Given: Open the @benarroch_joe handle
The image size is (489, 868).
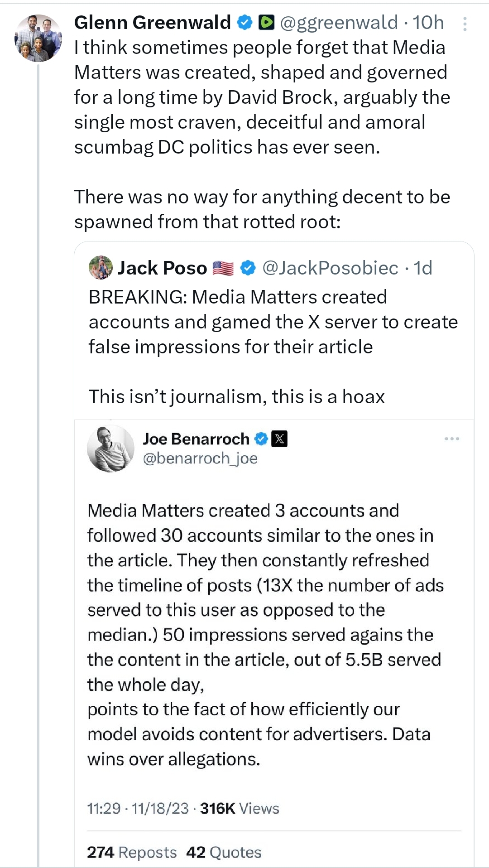Looking at the screenshot, I should (200, 458).
